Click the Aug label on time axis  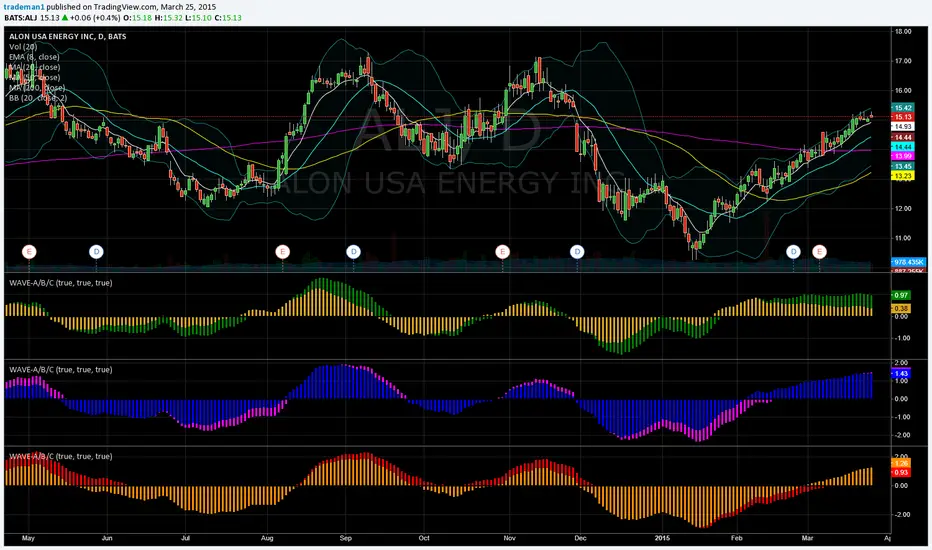[x=267, y=539]
